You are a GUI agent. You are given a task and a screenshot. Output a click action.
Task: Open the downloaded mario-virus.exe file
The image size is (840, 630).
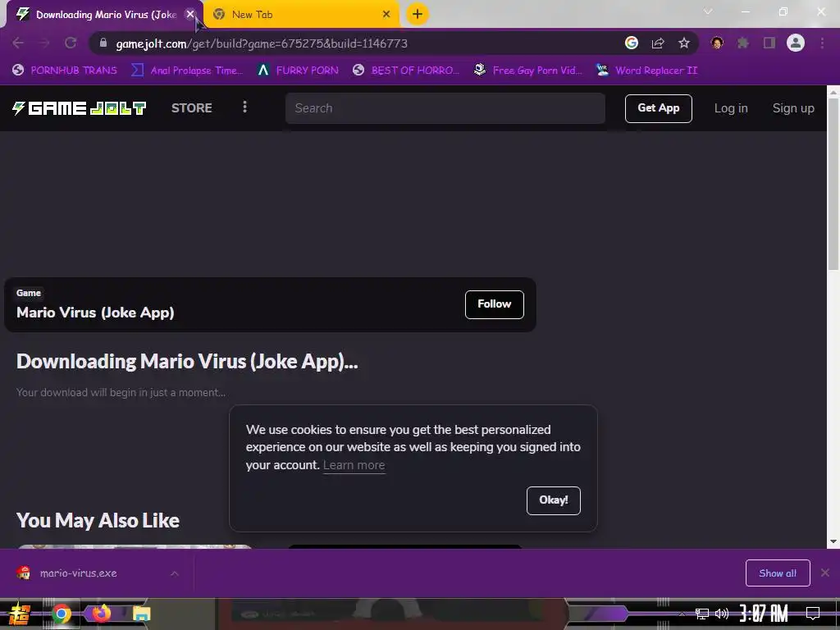click(x=78, y=573)
